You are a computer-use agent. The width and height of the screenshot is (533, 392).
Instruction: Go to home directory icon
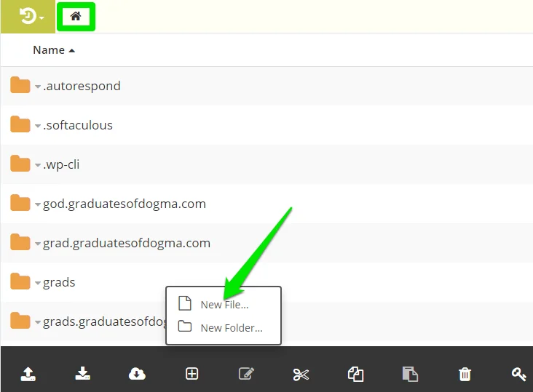tap(76, 16)
